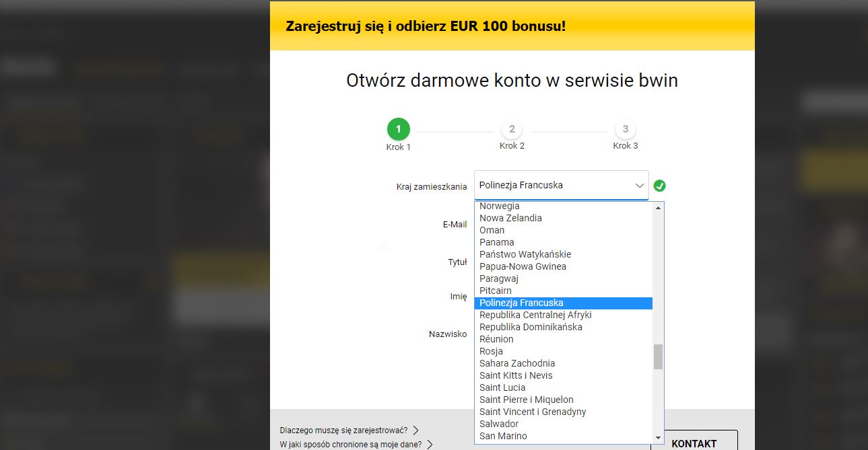Select Salwador from the list
Viewport: 868px width, 450px height.
coord(564,424)
